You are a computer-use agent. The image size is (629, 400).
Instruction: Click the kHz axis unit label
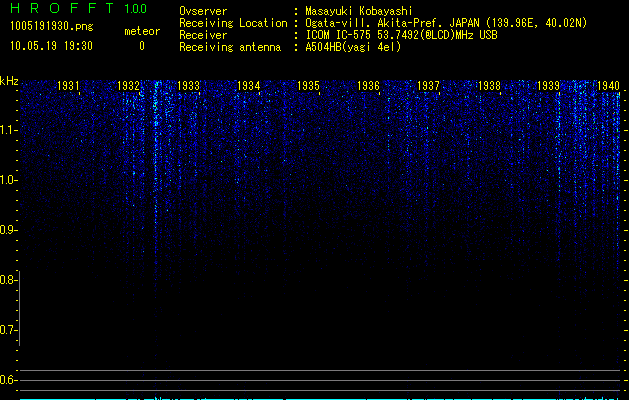click(x=9, y=81)
